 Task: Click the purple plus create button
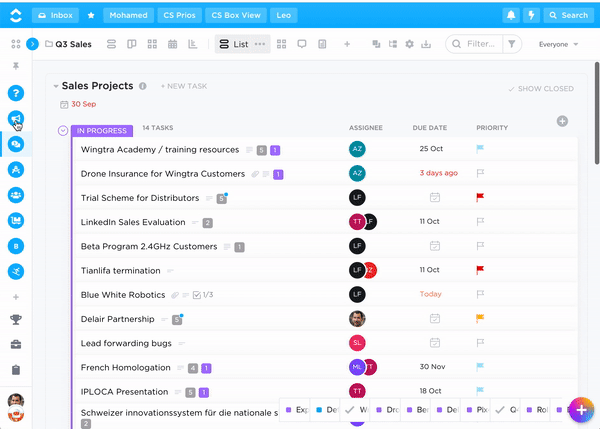[581, 410]
